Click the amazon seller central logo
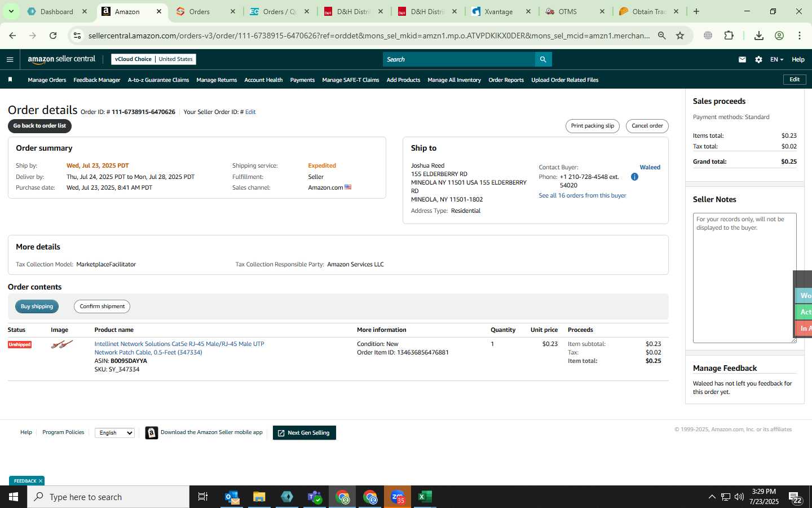Viewport: 812px width, 508px height. coord(61,59)
